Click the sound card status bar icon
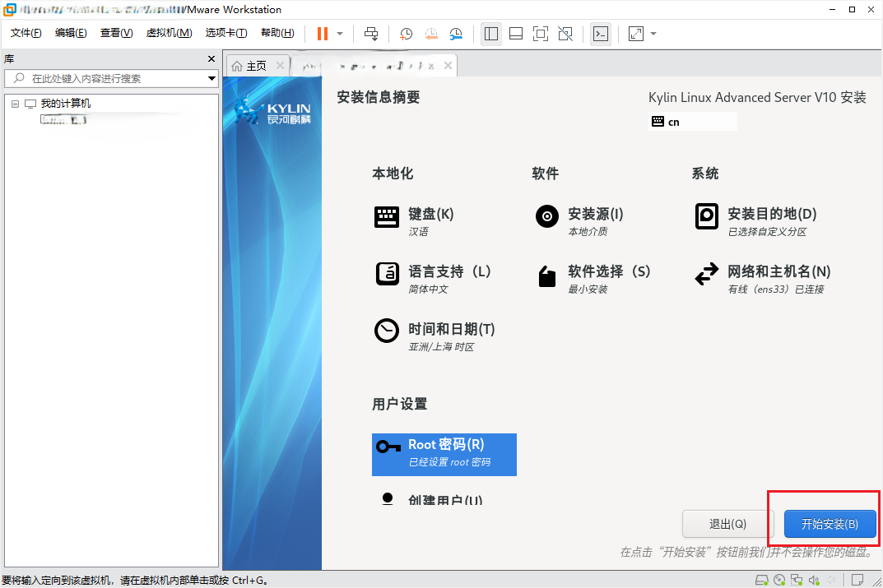 click(814, 580)
